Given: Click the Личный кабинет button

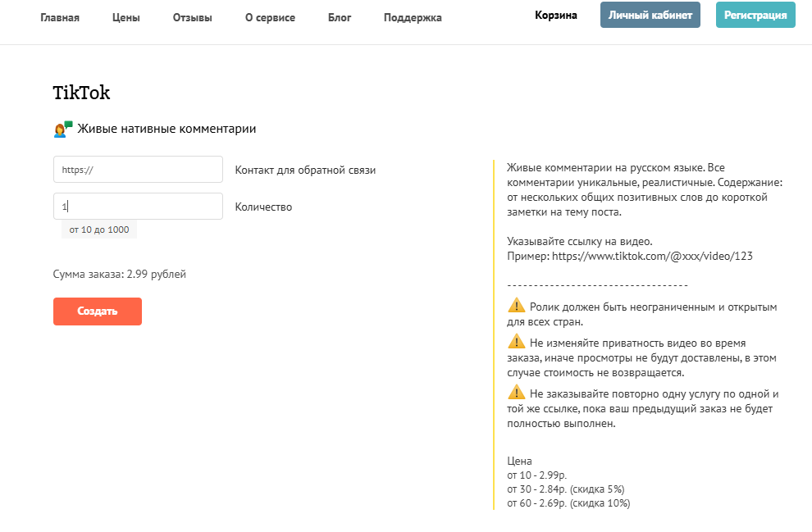Looking at the screenshot, I should click(650, 15).
